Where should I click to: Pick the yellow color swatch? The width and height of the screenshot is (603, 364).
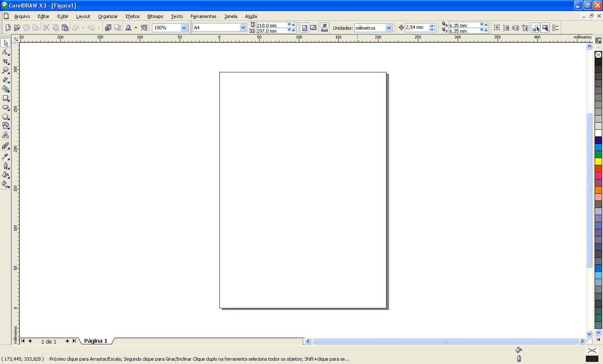tap(598, 161)
